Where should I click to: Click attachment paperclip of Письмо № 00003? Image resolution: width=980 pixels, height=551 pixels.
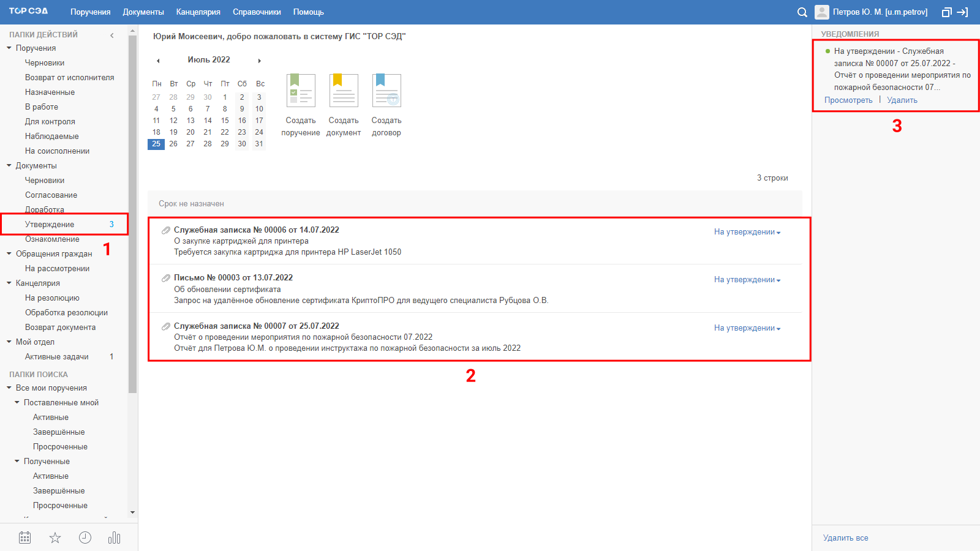click(166, 278)
